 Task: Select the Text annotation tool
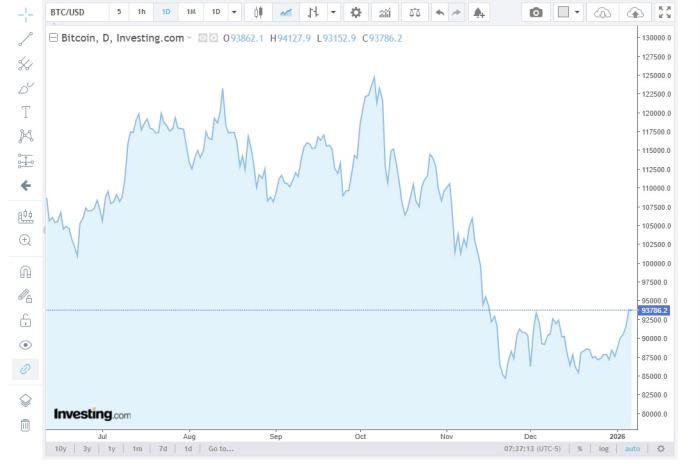point(26,112)
